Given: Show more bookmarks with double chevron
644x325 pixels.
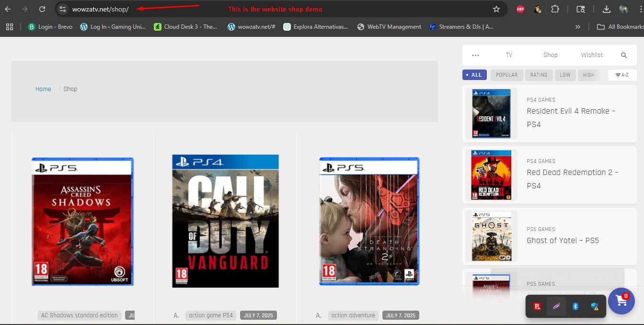Looking at the screenshot, I should tap(578, 27).
